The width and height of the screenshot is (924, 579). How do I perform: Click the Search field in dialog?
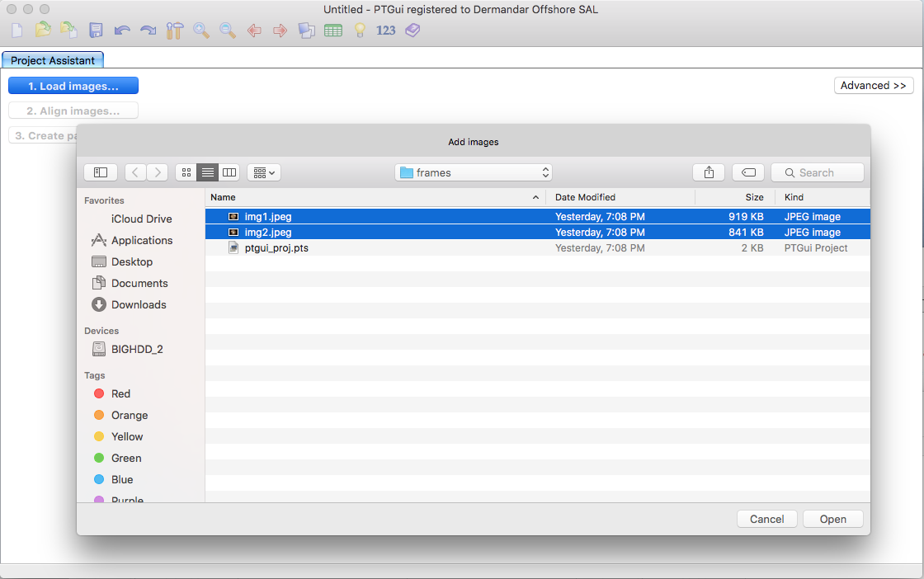pyautogui.click(x=817, y=172)
